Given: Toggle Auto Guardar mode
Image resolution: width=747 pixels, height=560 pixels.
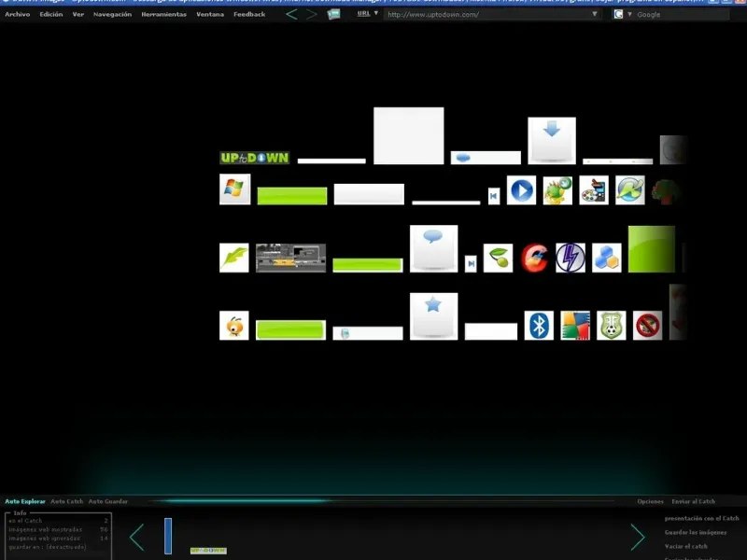Looking at the screenshot, I should 108,501.
